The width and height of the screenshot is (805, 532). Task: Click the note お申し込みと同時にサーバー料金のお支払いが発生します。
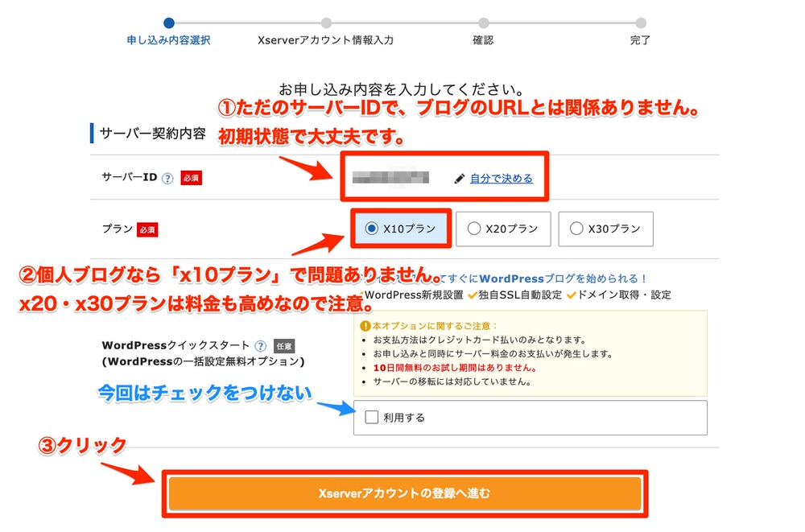click(493, 354)
